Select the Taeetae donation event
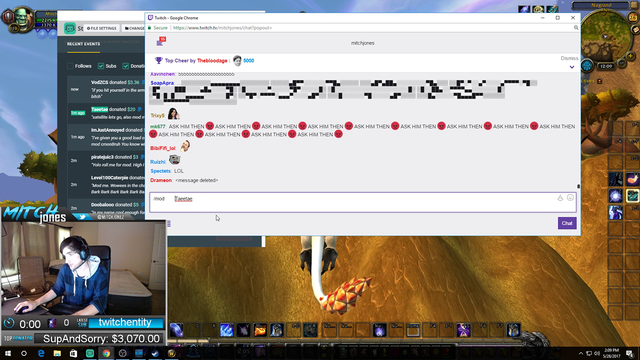The height and width of the screenshot is (360, 640). click(x=106, y=113)
